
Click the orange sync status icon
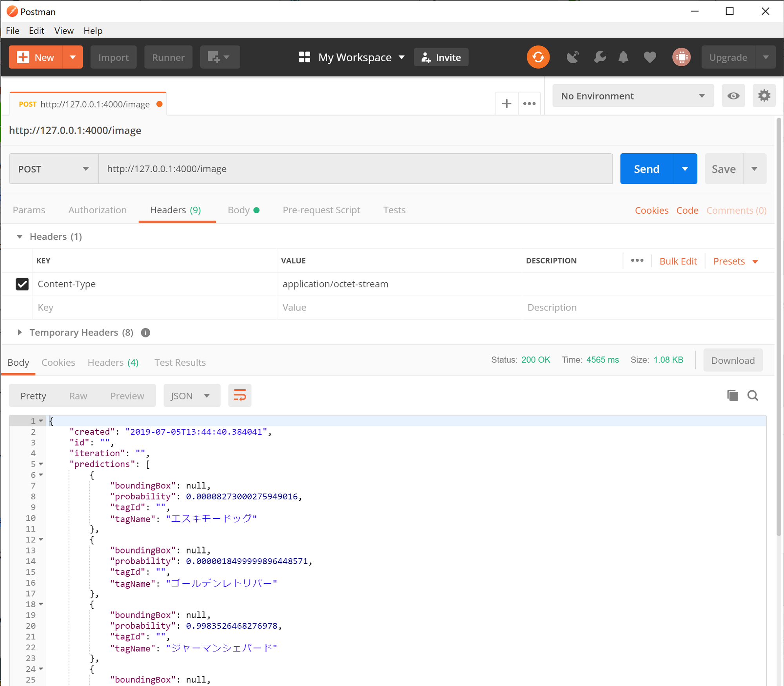coord(538,57)
